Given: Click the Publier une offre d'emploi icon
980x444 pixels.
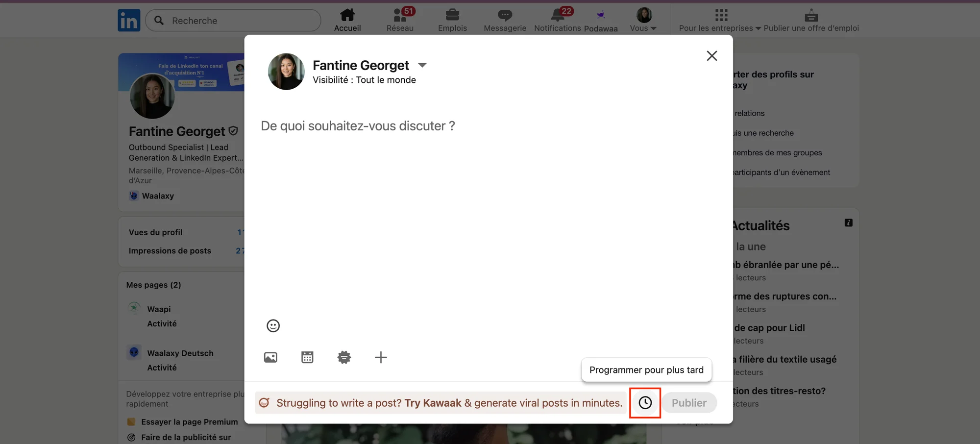Looking at the screenshot, I should pos(811,15).
